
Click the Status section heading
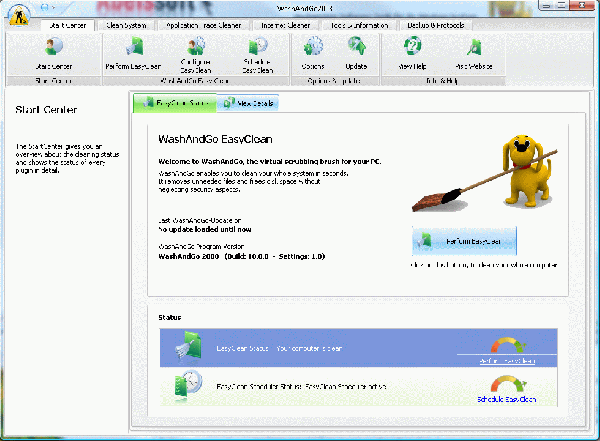tap(170, 317)
